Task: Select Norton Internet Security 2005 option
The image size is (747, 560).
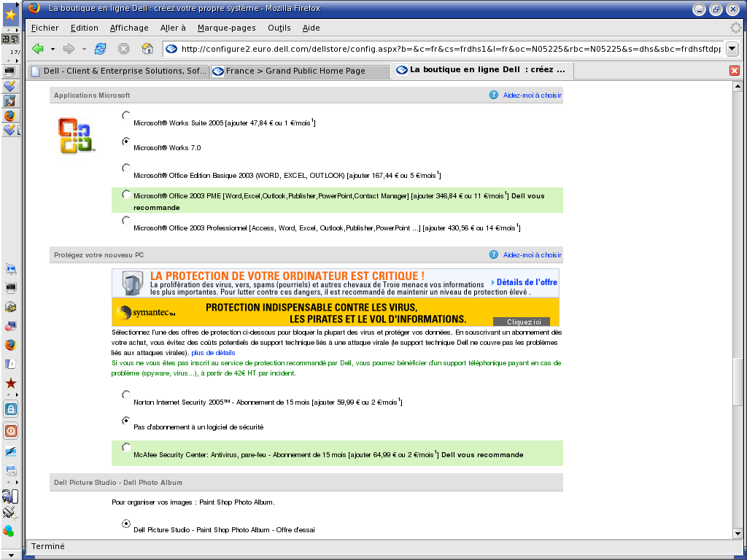Action: coord(125,394)
